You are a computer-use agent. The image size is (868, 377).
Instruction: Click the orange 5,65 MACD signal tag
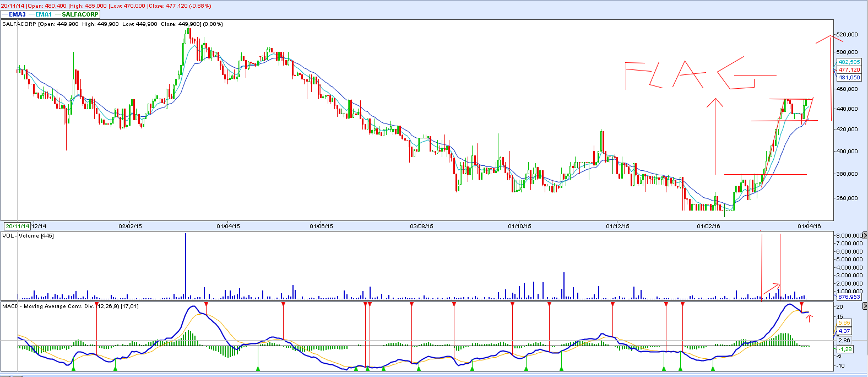coord(844,322)
